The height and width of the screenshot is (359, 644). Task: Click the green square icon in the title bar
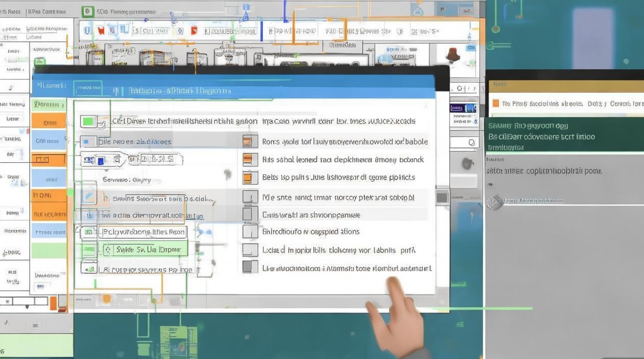click(x=87, y=11)
